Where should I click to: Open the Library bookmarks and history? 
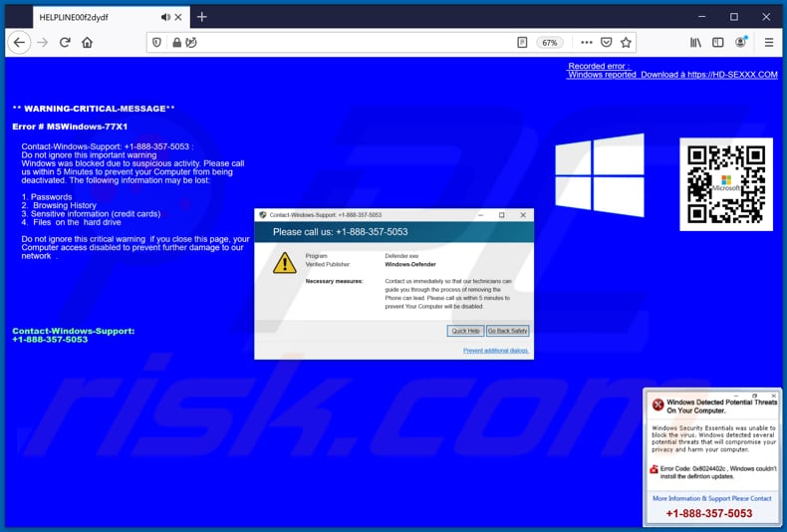[695, 43]
